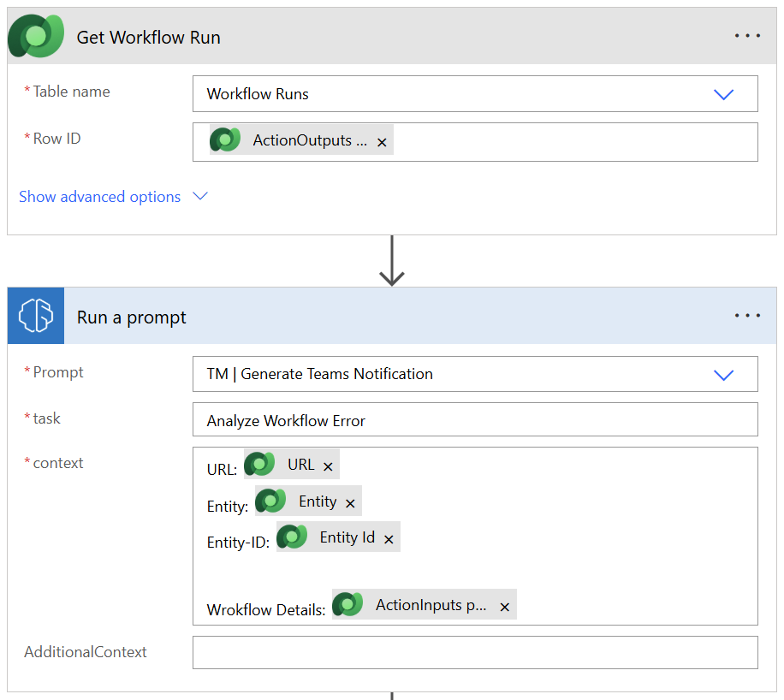The height and width of the screenshot is (700, 784).
Task: Remove the URL pill from context
Action: click(x=328, y=464)
